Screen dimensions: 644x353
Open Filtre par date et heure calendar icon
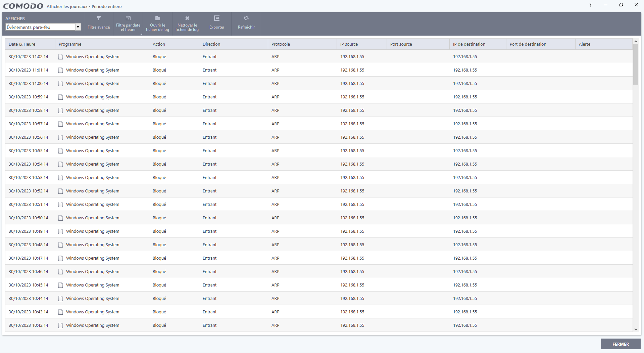[x=128, y=18]
